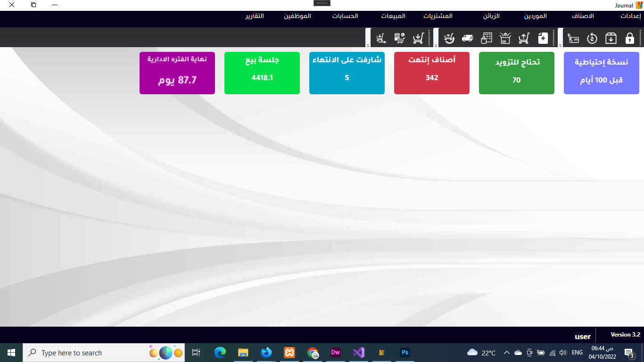Screen dimensions: 644x362
Task: Open the Windows Start menu
Action: click(x=11, y=353)
